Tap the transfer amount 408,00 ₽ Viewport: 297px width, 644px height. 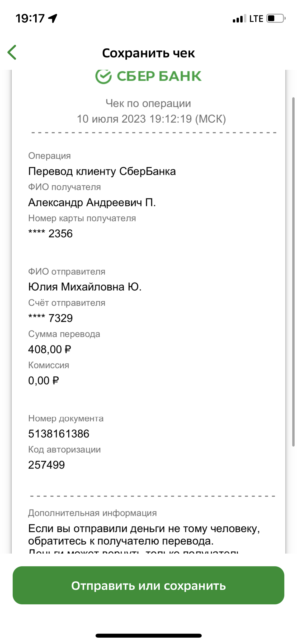coord(50,349)
